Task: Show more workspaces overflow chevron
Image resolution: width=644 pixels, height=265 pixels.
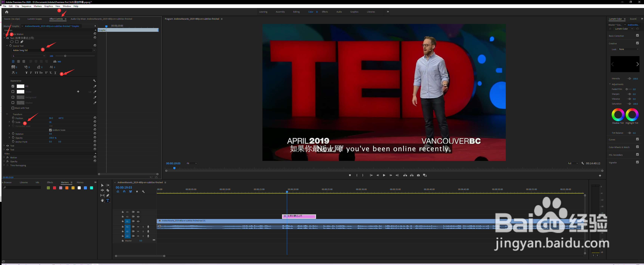Action: [x=388, y=12]
